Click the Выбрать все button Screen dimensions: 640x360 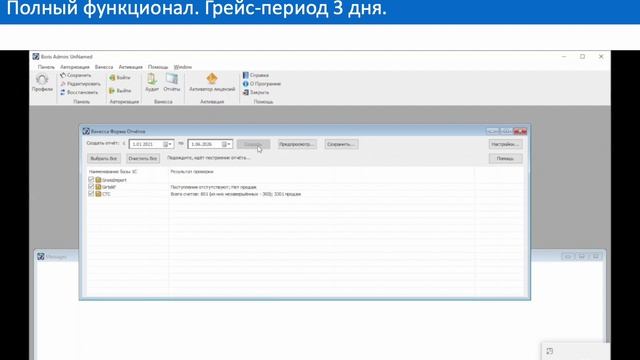[104, 158]
